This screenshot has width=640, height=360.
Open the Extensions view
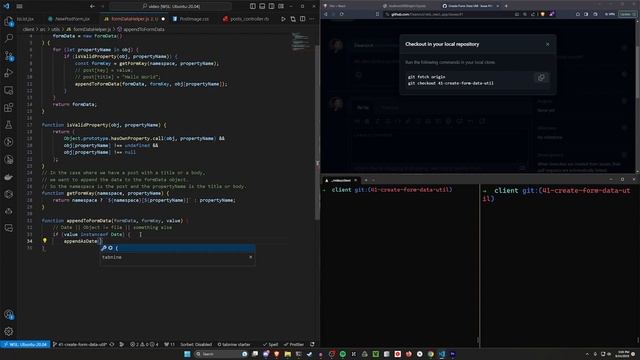[9, 107]
